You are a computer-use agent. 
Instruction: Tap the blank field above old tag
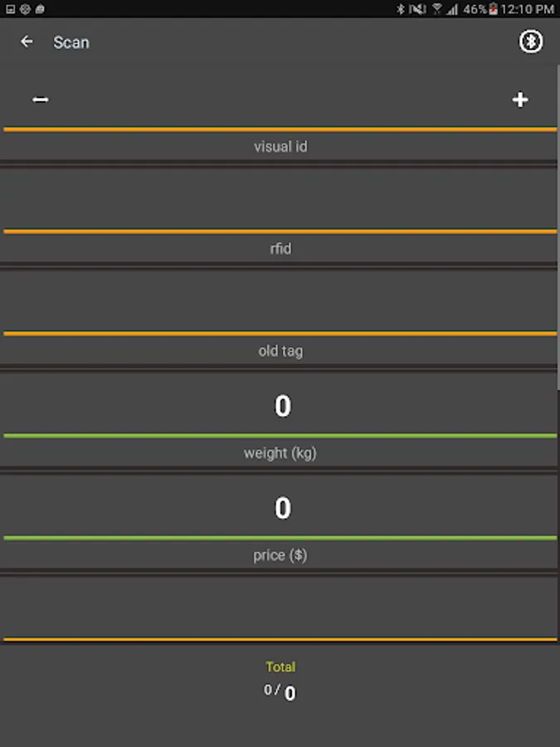point(280,300)
